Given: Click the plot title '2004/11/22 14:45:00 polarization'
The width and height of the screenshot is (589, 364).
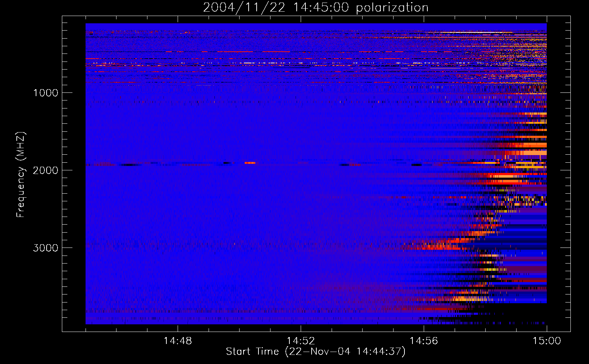Looking at the screenshot, I should (316, 7).
